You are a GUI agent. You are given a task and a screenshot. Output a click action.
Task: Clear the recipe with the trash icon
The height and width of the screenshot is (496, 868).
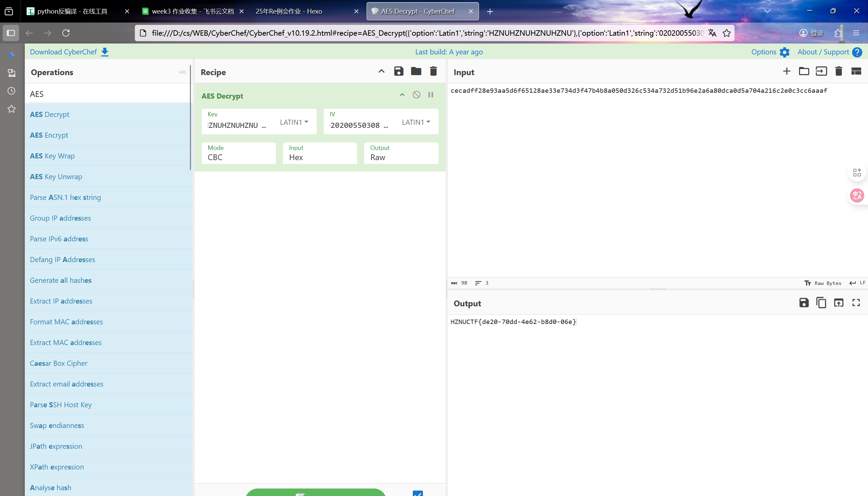tap(433, 71)
